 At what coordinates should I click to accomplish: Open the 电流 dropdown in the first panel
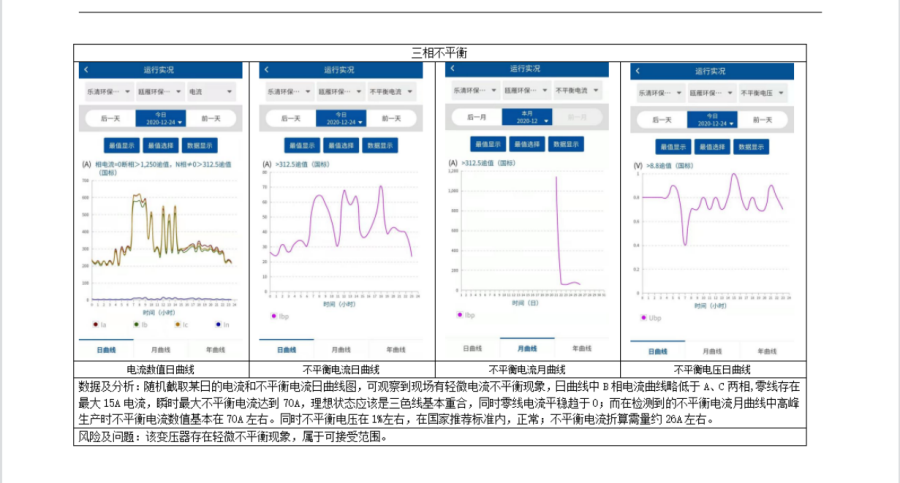click(212, 92)
